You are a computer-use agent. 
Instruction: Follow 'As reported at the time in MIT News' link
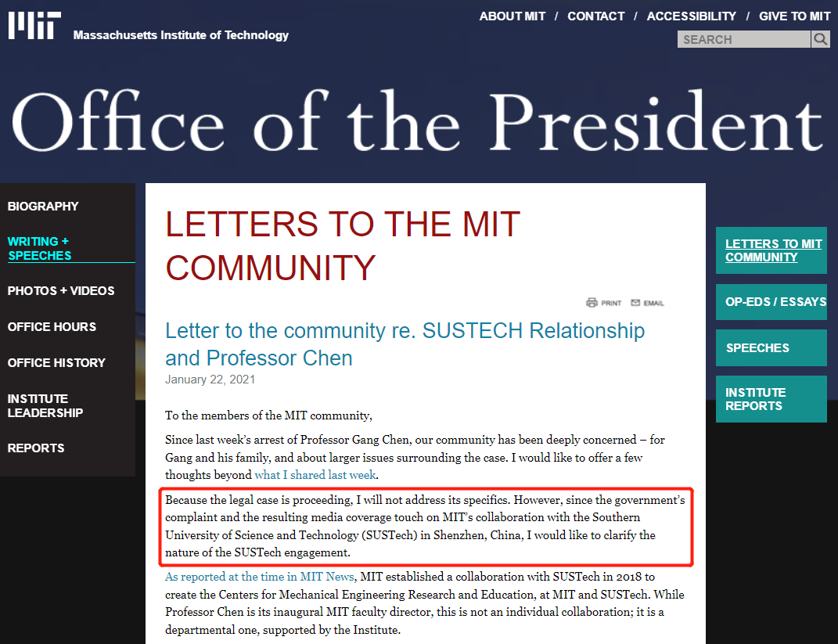pyautogui.click(x=259, y=577)
